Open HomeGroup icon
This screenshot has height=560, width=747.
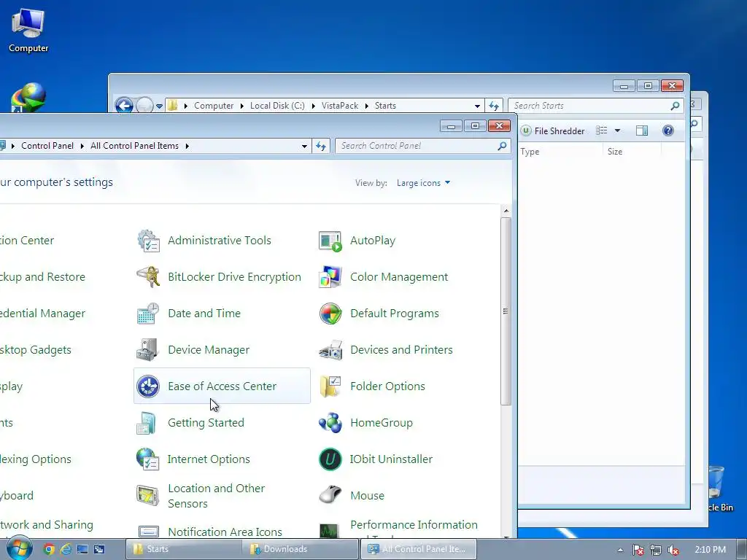[330, 423]
